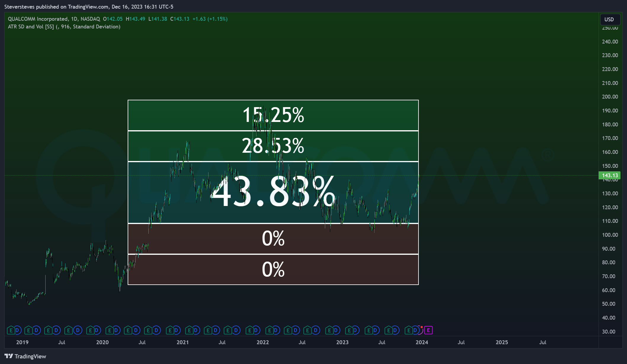The width and height of the screenshot is (627, 364).
Task: Click the low value L141.38
Action: point(158,19)
